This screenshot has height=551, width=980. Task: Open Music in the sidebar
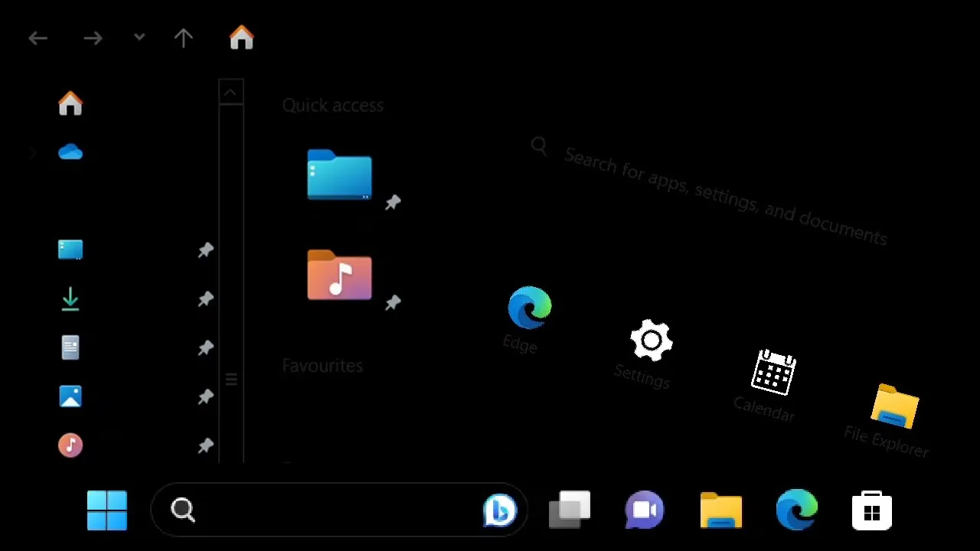70,445
